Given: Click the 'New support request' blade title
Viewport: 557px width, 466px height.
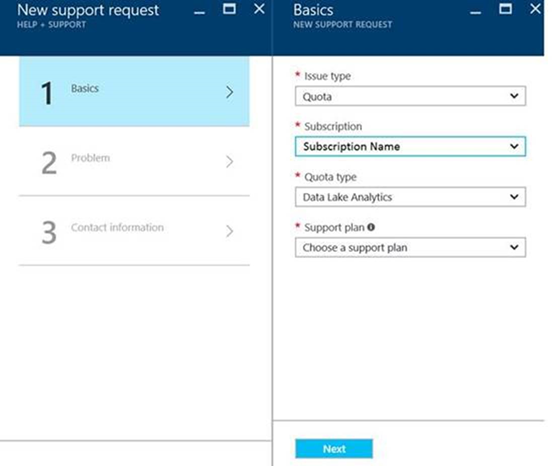Looking at the screenshot, I should click(x=88, y=10).
